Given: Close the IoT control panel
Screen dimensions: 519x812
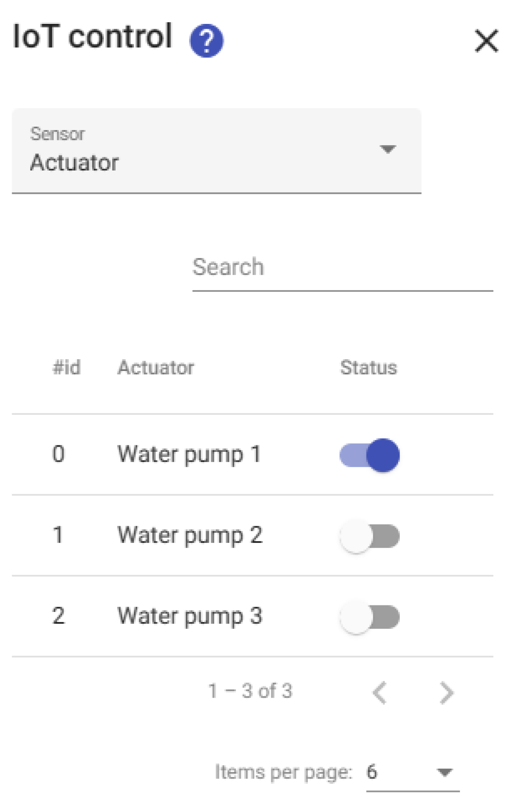Looking at the screenshot, I should [x=486, y=41].
